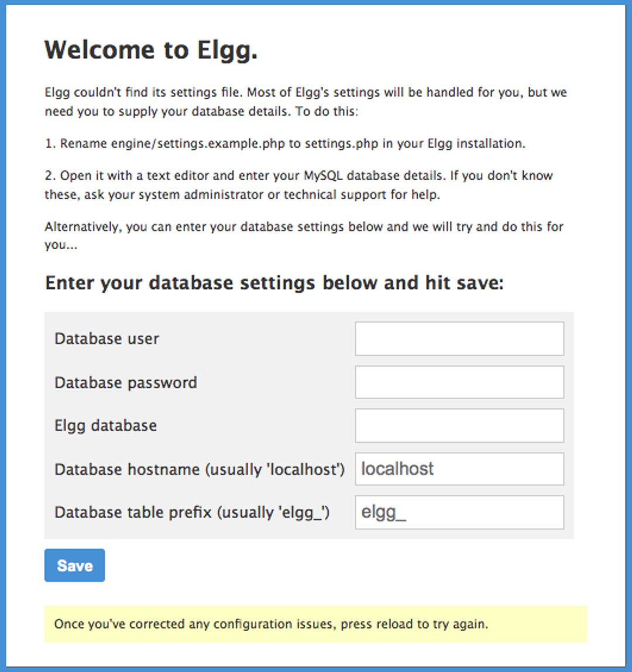Select the Database hostname field showing 'localhost'
The image size is (632, 672).
[458, 468]
